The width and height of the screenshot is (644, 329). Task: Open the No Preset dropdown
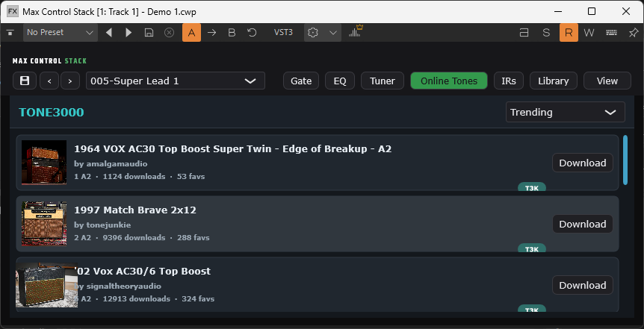(x=61, y=32)
